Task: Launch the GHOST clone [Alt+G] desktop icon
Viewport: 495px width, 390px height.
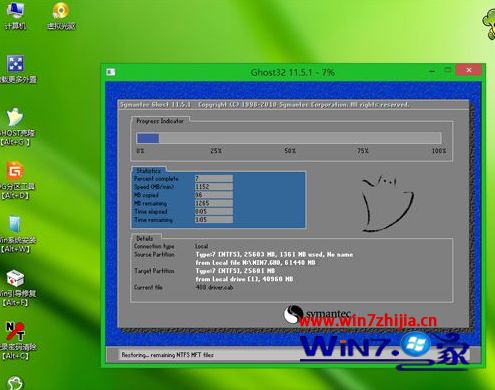Action: pyautogui.click(x=15, y=126)
